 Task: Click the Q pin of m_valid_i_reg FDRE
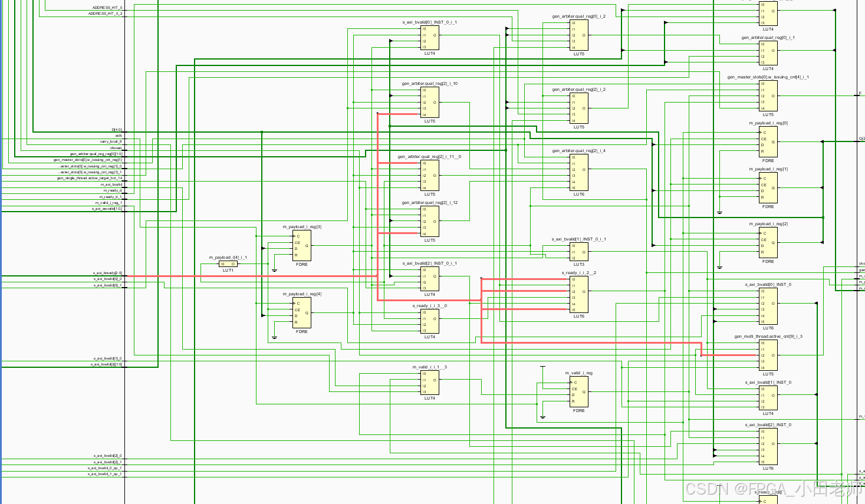[584, 392]
